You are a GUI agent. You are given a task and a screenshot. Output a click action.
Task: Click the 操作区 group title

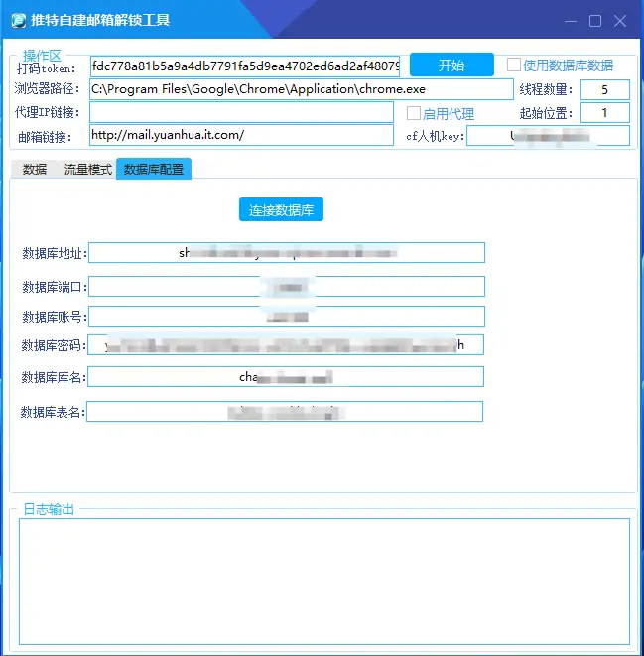[42, 56]
